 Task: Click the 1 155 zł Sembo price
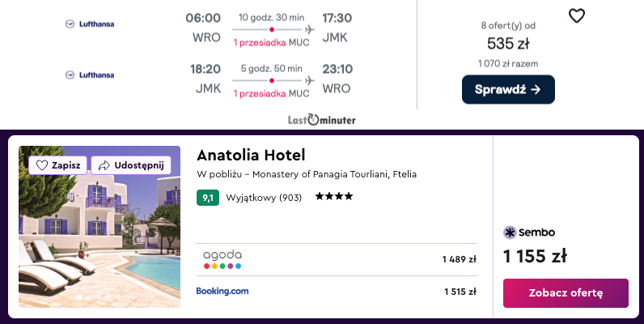tap(535, 256)
